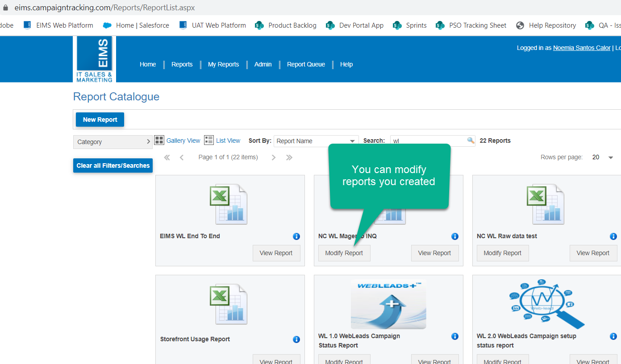Open the Help Repository bookmark
The height and width of the screenshot is (364, 621).
click(x=546, y=25)
